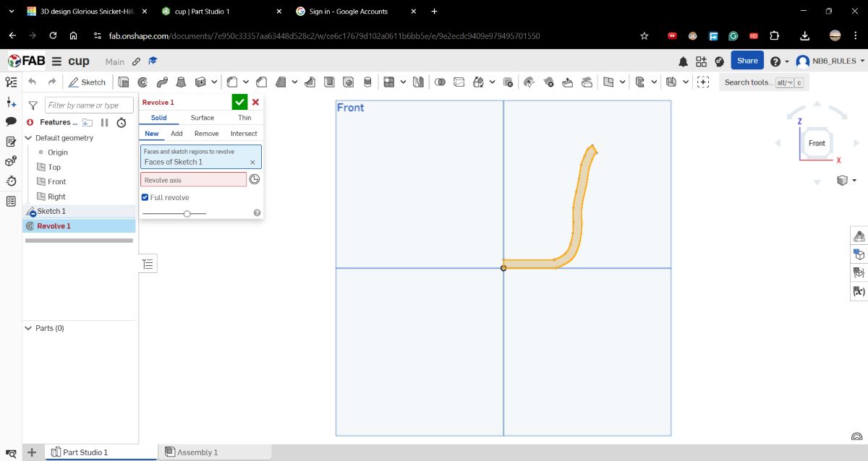This screenshot has width=868, height=461.
Task: Click the Filter by name or type field
Action: 89,105
